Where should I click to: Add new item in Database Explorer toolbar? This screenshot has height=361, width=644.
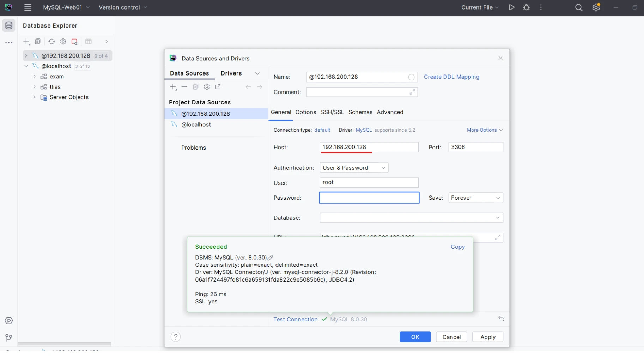tap(26, 42)
